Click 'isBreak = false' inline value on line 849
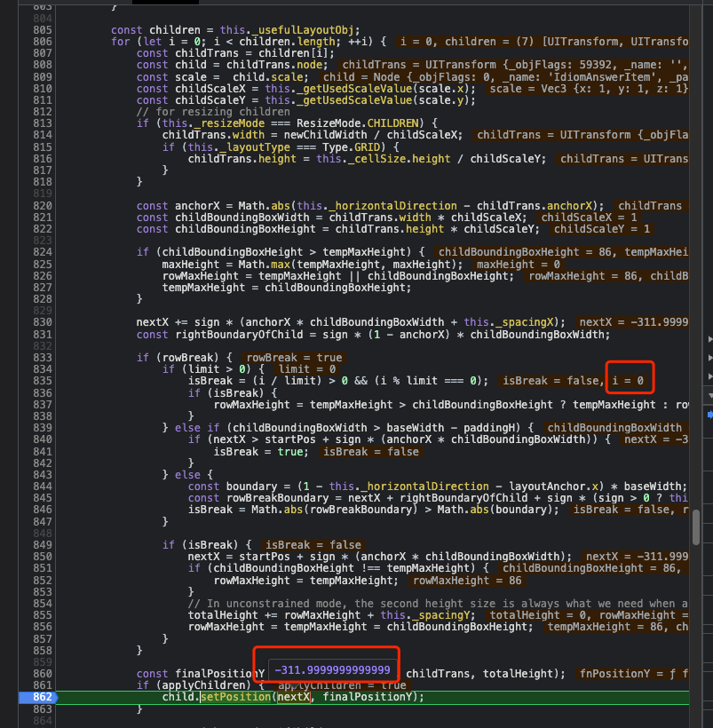 point(313,544)
